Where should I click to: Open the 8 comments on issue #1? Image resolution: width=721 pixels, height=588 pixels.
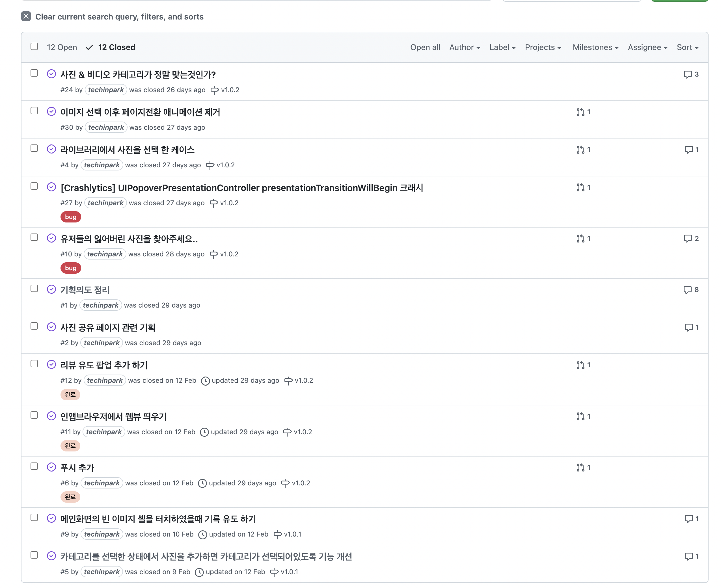point(691,289)
